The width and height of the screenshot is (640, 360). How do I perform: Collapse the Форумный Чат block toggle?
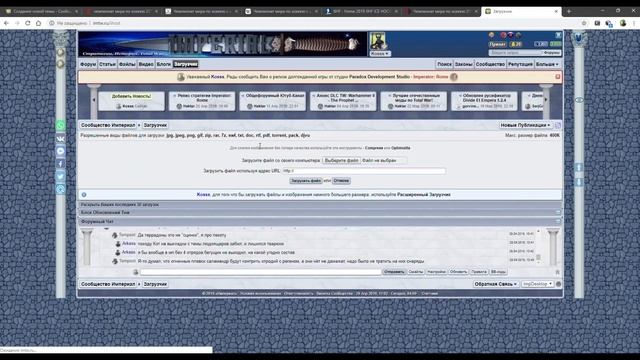[x=558, y=222]
